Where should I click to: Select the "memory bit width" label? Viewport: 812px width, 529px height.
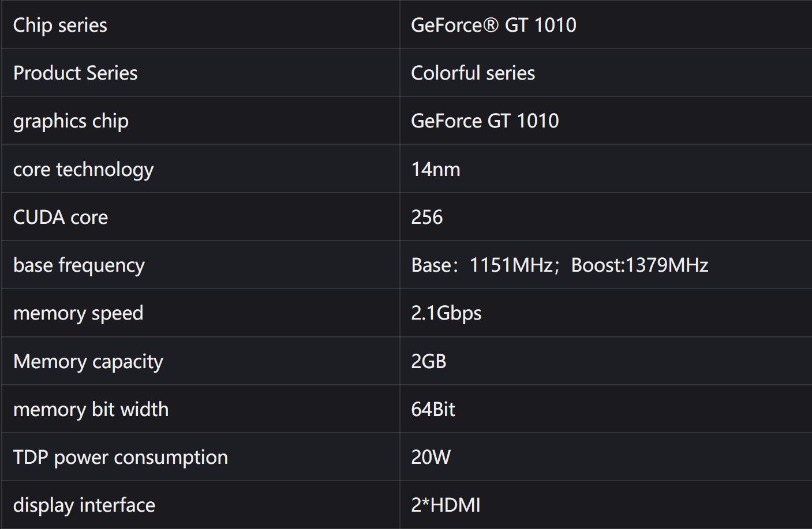[x=91, y=410]
